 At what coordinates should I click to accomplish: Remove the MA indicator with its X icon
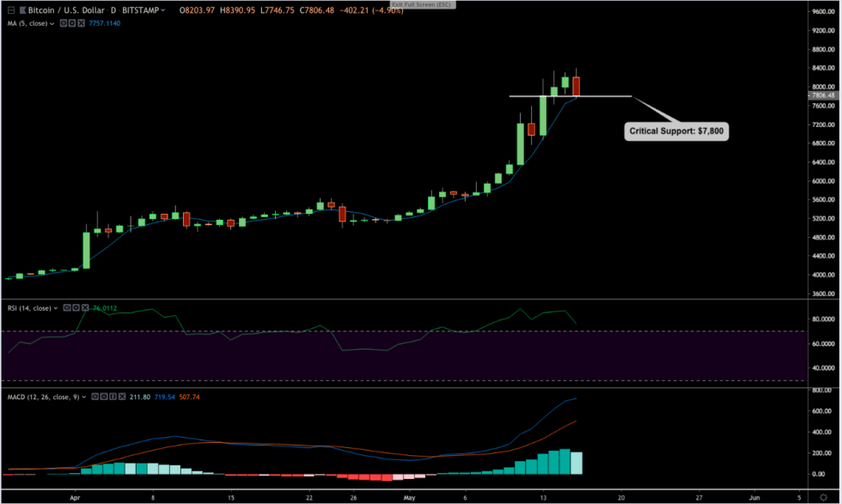coord(81,23)
